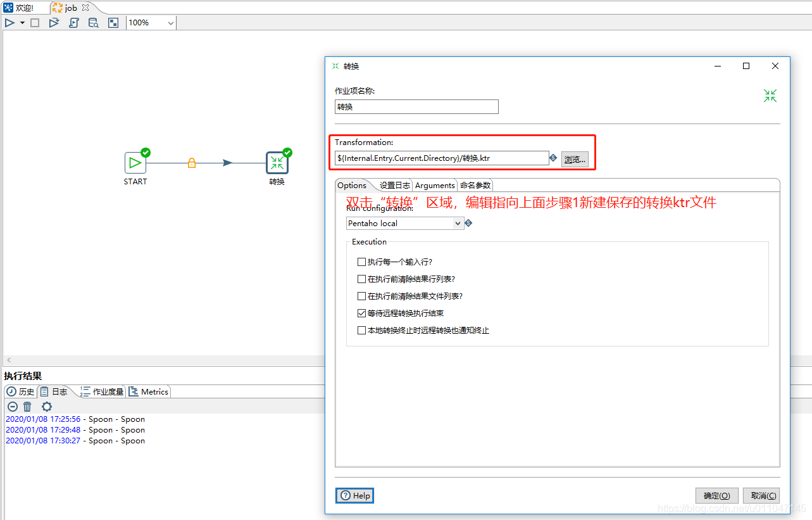Image resolution: width=812 pixels, height=520 pixels.
Task: Close the job tab
Action: click(85, 8)
